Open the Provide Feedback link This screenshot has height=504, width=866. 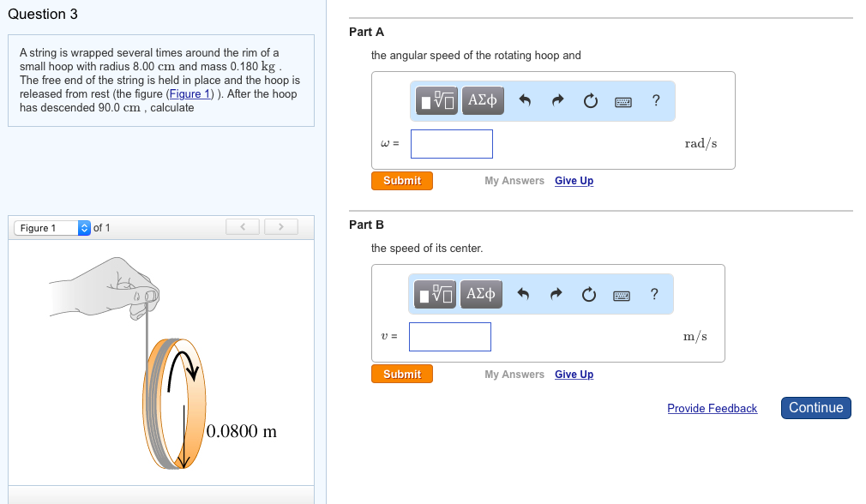tap(712, 408)
